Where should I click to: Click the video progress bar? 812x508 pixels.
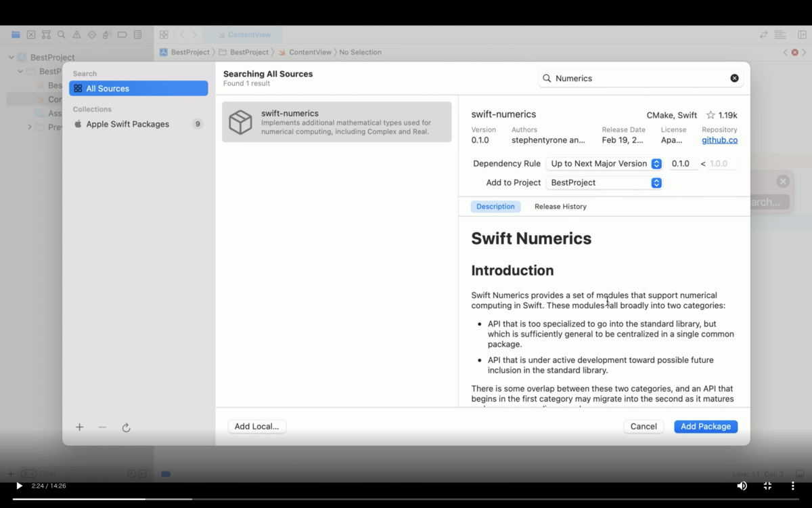click(x=406, y=499)
